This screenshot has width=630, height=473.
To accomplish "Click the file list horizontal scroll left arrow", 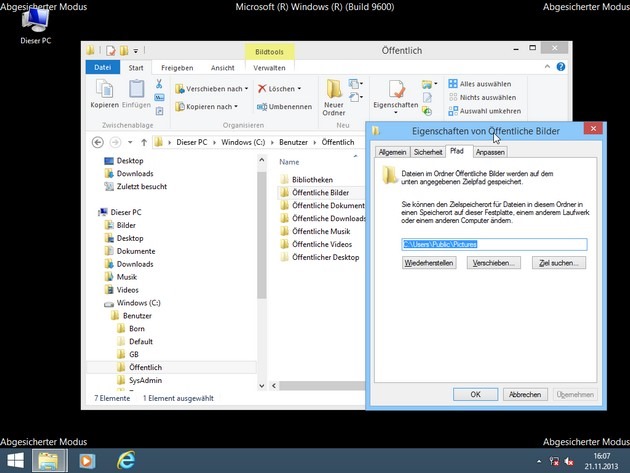I will [274, 386].
